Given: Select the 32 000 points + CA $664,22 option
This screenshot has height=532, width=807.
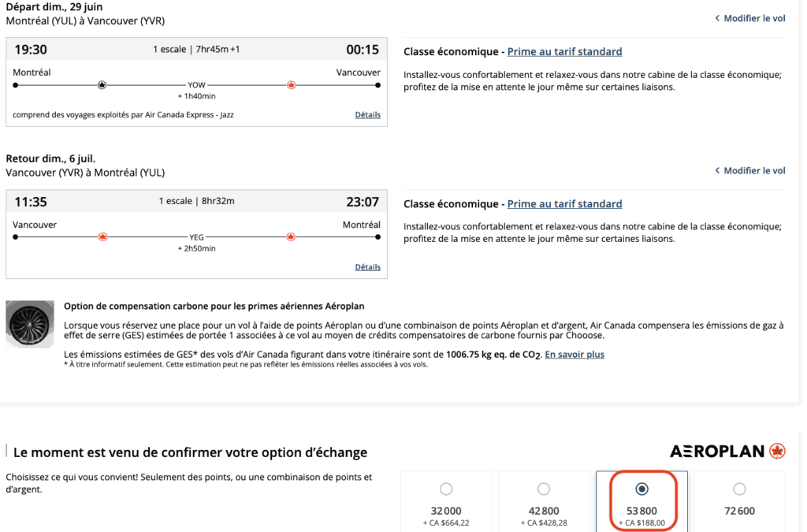Looking at the screenshot, I should click(446, 489).
